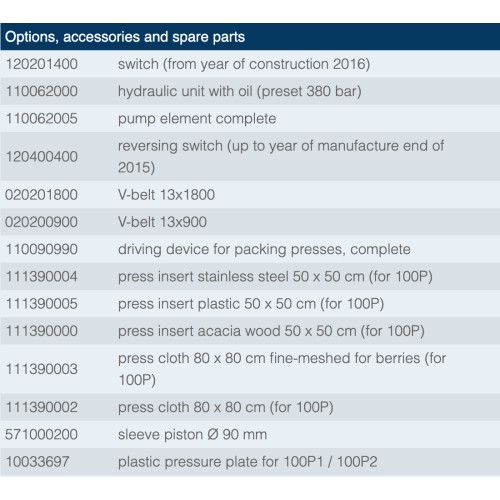
Task: Select driving device for packing presses row
Action: pyautogui.click(x=250, y=249)
